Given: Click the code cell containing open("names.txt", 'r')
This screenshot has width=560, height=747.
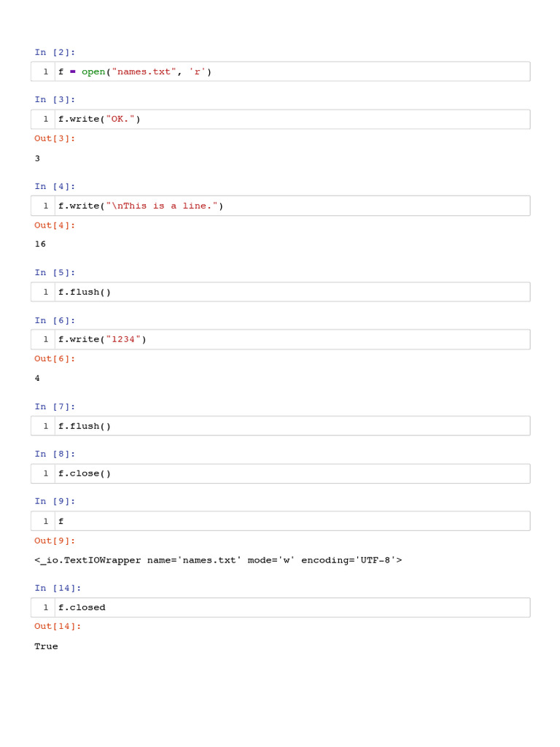Looking at the screenshot, I should [x=292, y=71].
